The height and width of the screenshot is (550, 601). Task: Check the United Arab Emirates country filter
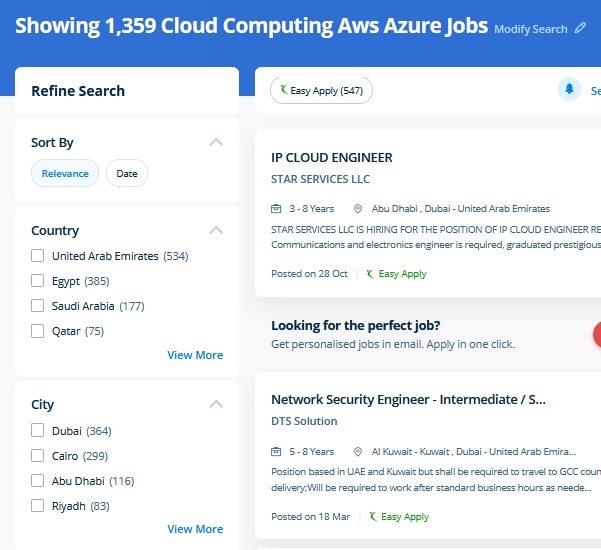(38, 256)
